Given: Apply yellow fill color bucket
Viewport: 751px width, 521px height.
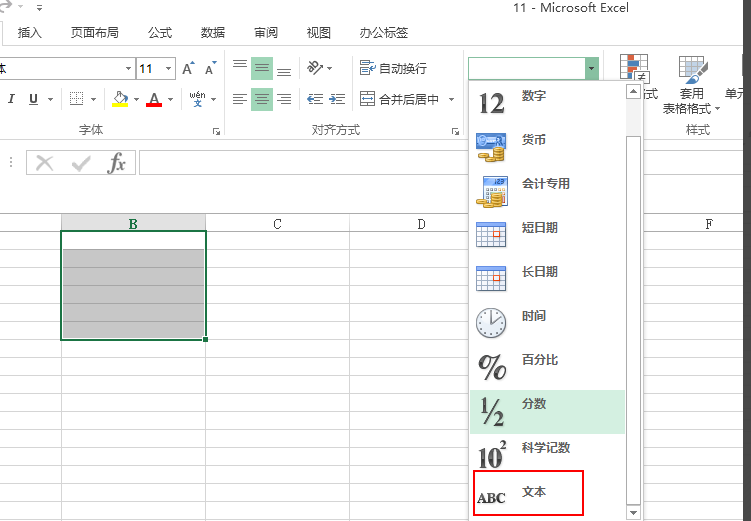Looking at the screenshot, I should (x=120, y=99).
